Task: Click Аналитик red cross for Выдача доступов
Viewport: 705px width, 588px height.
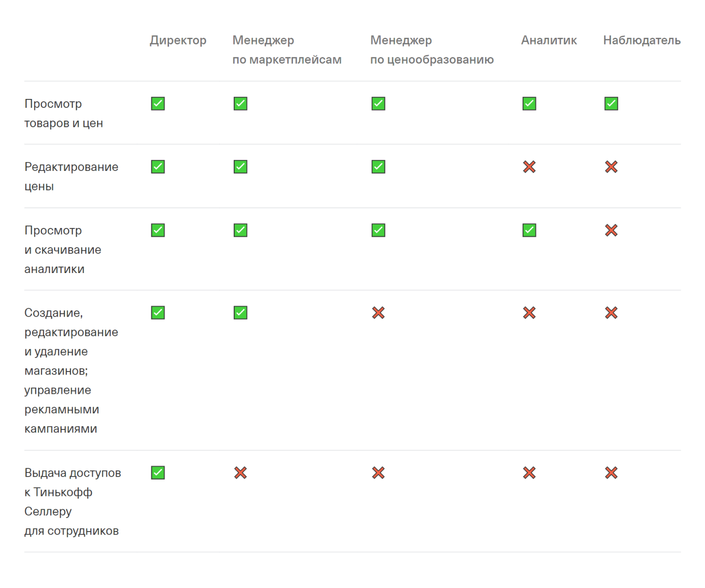Action: [x=529, y=473]
